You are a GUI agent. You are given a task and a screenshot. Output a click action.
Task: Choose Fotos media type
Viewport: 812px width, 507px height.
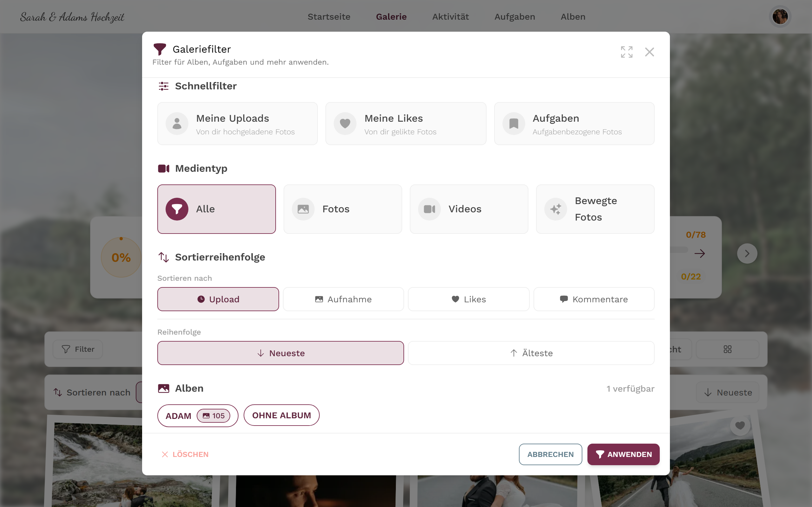[343, 209]
